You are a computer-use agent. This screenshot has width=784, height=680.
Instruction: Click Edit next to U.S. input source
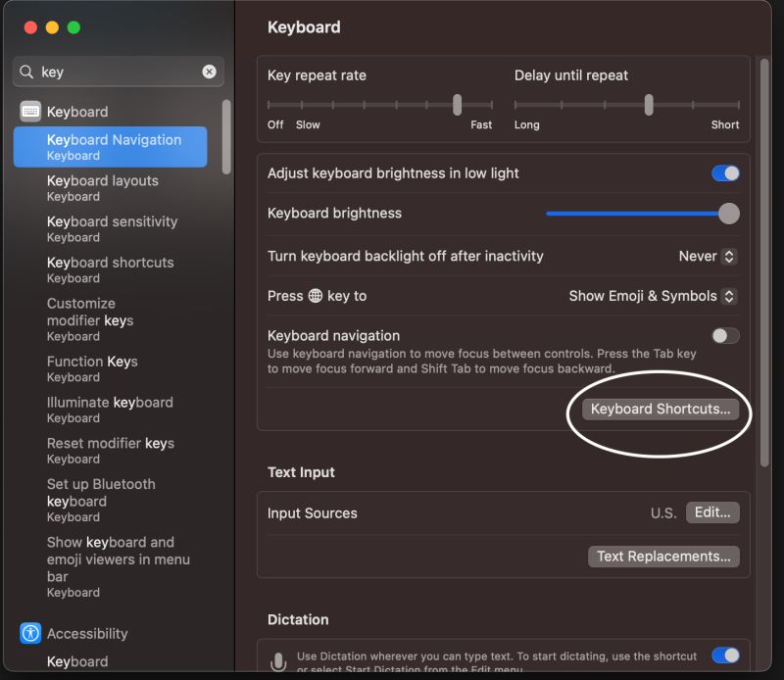tap(712, 511)
